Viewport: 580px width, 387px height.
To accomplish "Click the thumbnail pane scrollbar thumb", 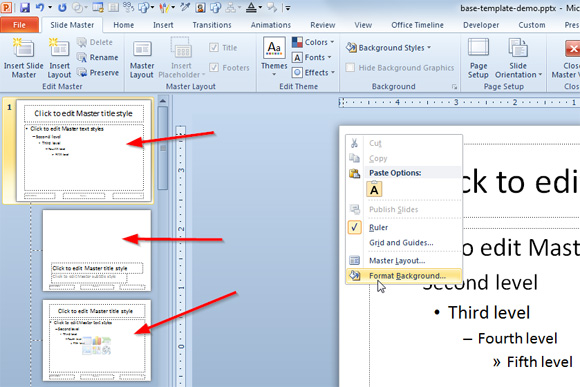I will tap(163, 148).
